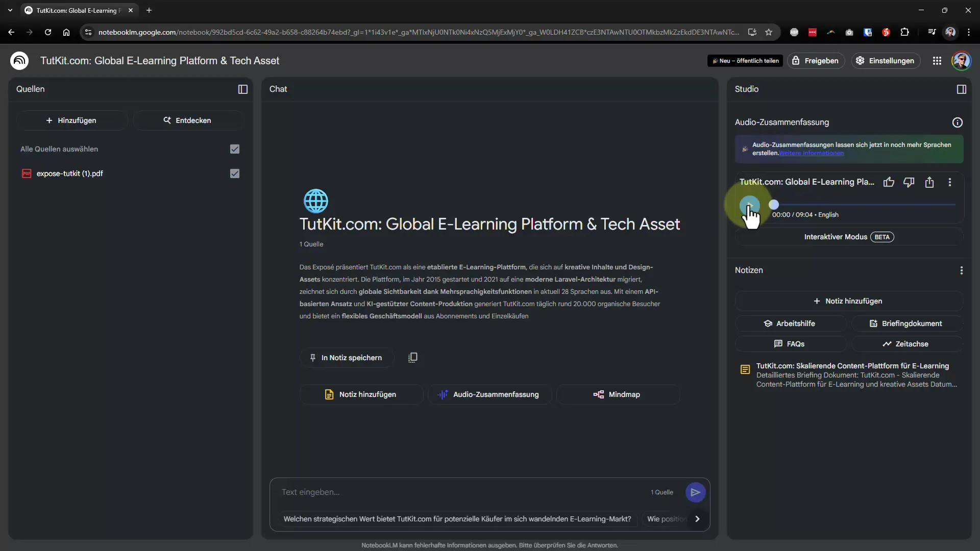Select suggested question about strategischen Wert
The image size is (980, 551).
tap(457, 519)
